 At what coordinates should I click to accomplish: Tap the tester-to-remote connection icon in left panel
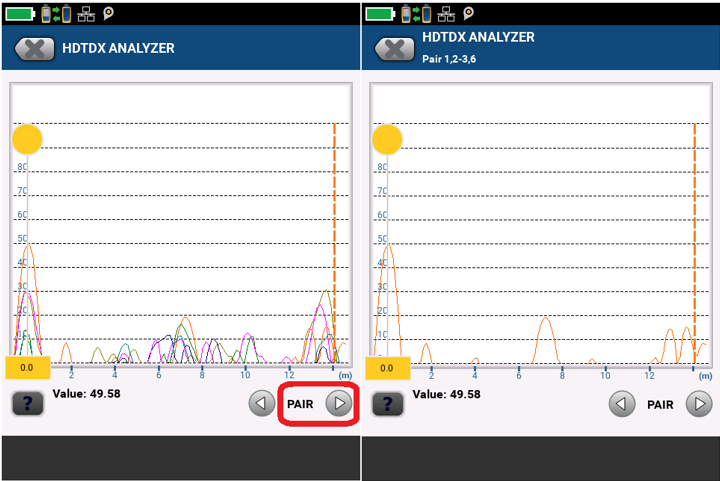55,14
